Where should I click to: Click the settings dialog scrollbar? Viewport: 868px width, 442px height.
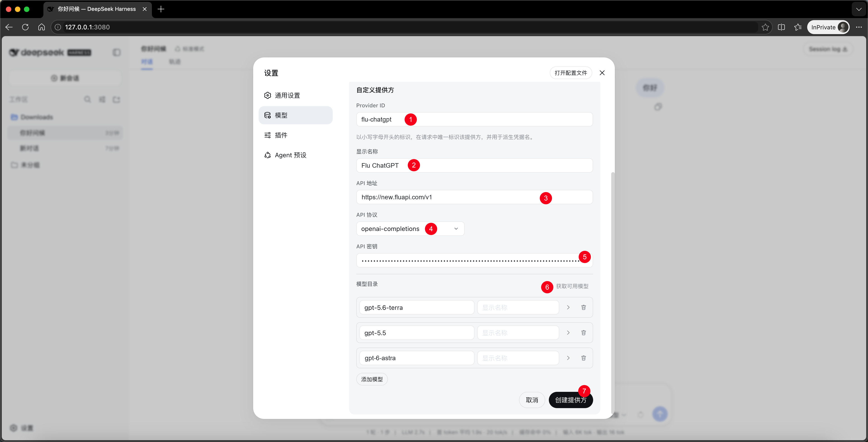tap(613, 293)
